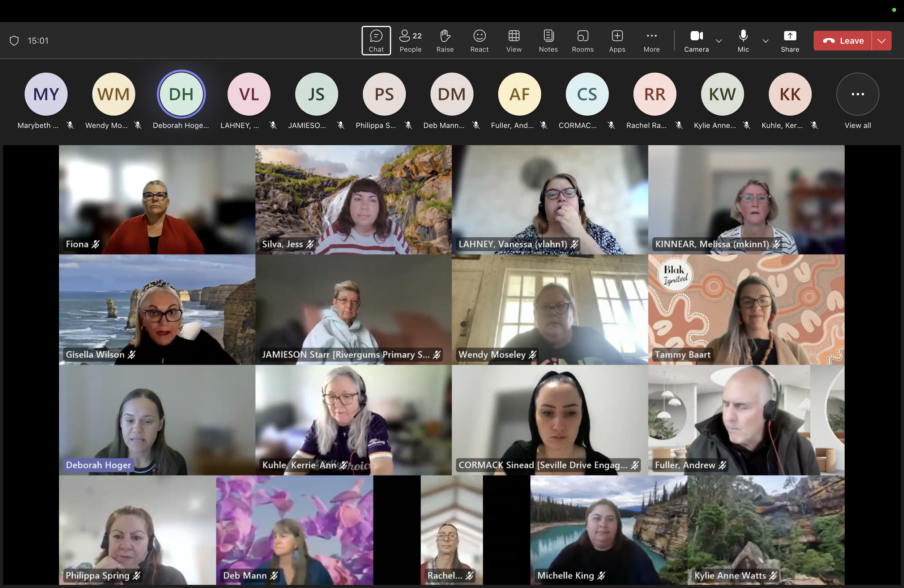This screenshot has height=588, width=904.
Task: Show the People list
Action: (410, 40)
